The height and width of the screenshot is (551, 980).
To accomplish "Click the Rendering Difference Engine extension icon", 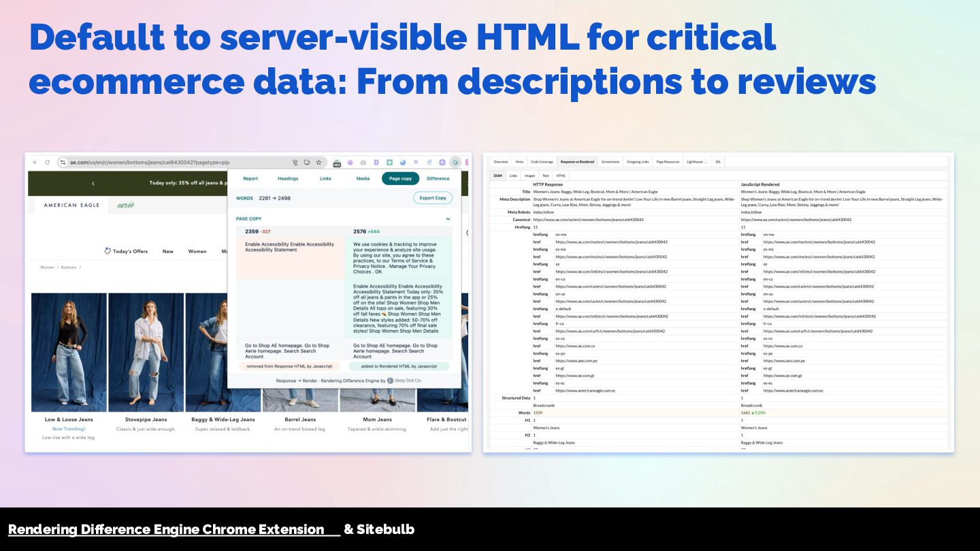I will tap(455, 163).
